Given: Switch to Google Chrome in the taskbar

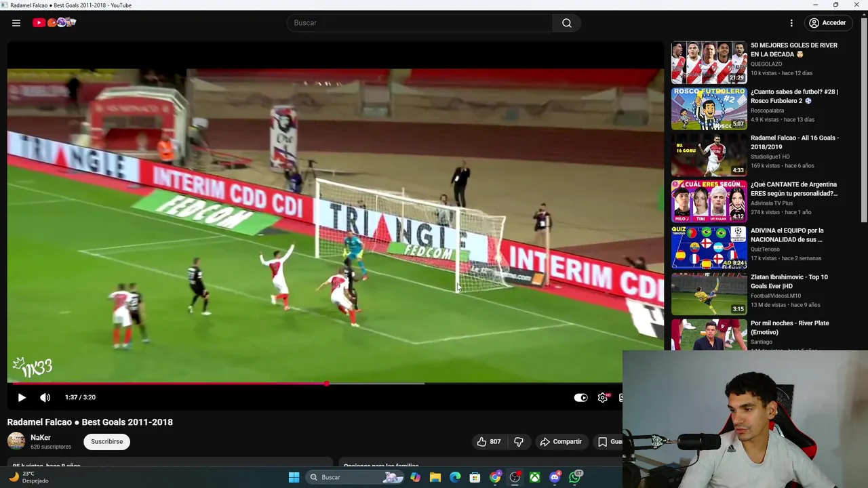Looking at the screenshot, I should click(495, 478).
